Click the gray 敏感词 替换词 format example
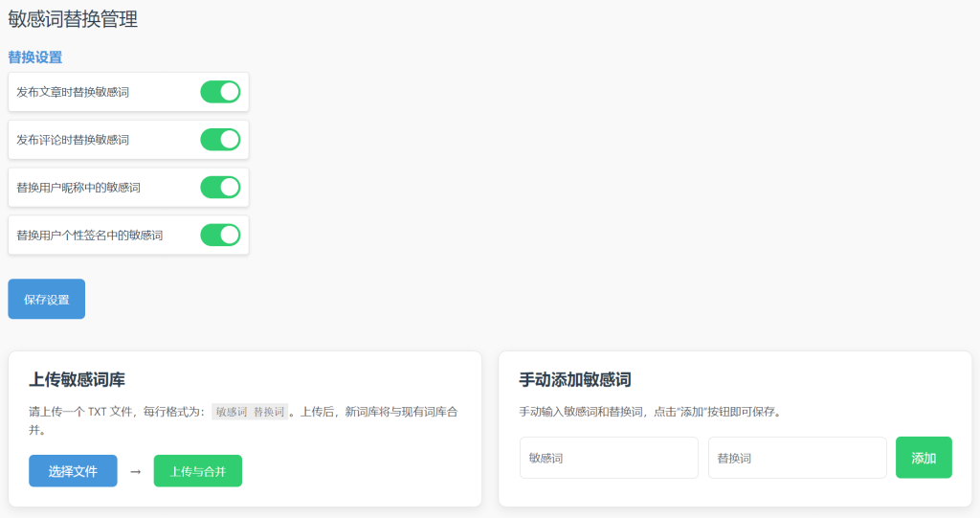 pos(250,412)
